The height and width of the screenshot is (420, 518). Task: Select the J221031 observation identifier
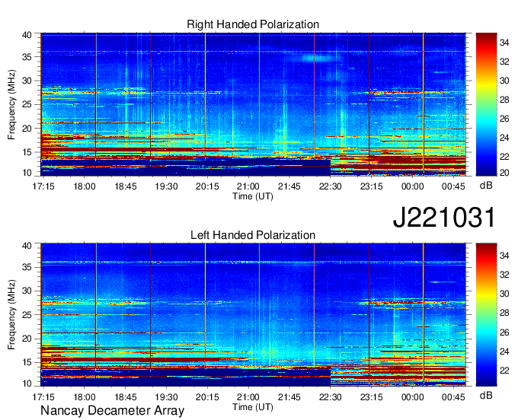(444, 218)
